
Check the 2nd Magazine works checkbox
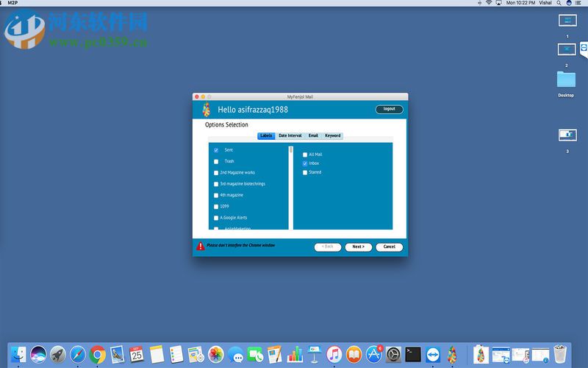click(x=216, y=173)
